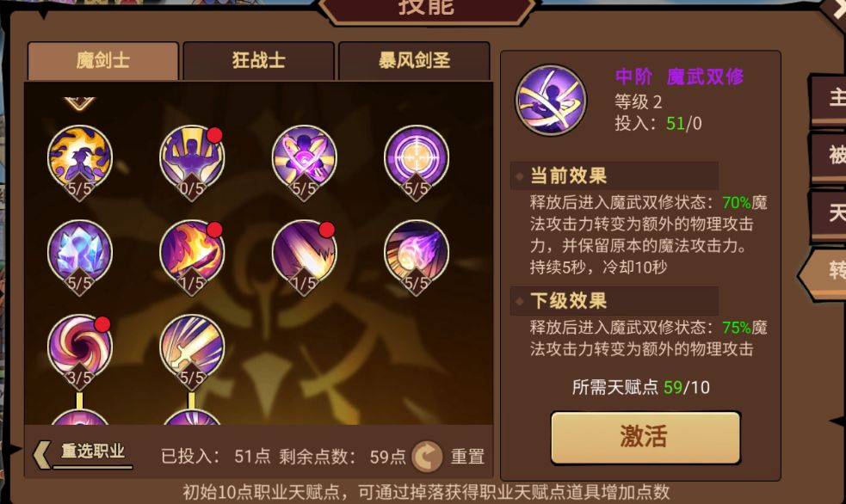This screenshot has width=846, height=504.
Task: Open the 暴风剑圣 class tab
Action: click(x=414, y=61)
